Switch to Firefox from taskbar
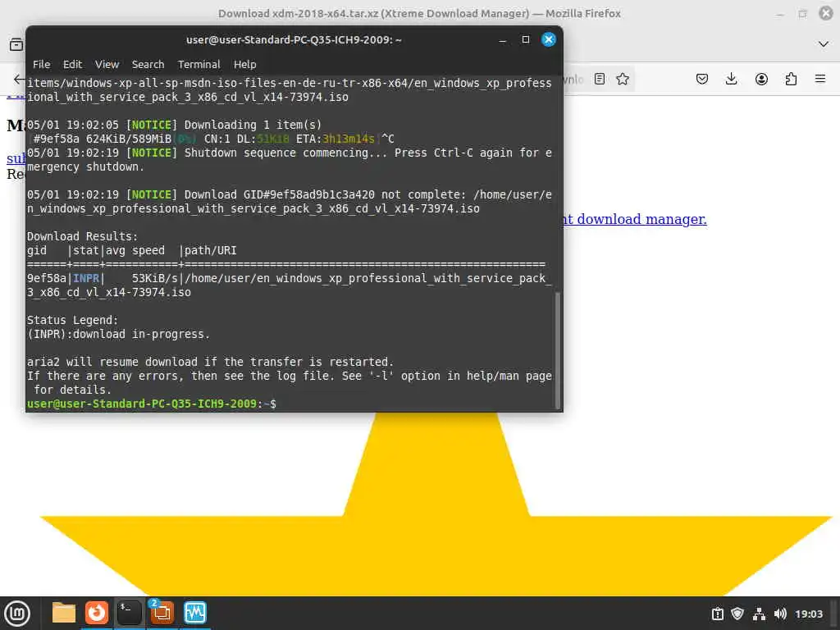The width and height of the screenshot is (840, 630). (x=97, y=613)
